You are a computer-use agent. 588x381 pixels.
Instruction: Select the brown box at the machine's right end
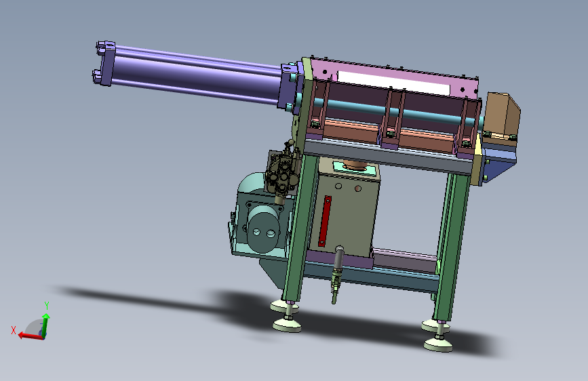pos(502,115)
